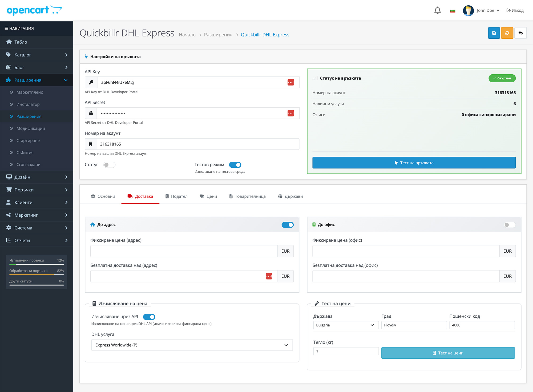Click the Тест на връзката button
The height and width of the screenshot is (392, 533).
(414, 163)
